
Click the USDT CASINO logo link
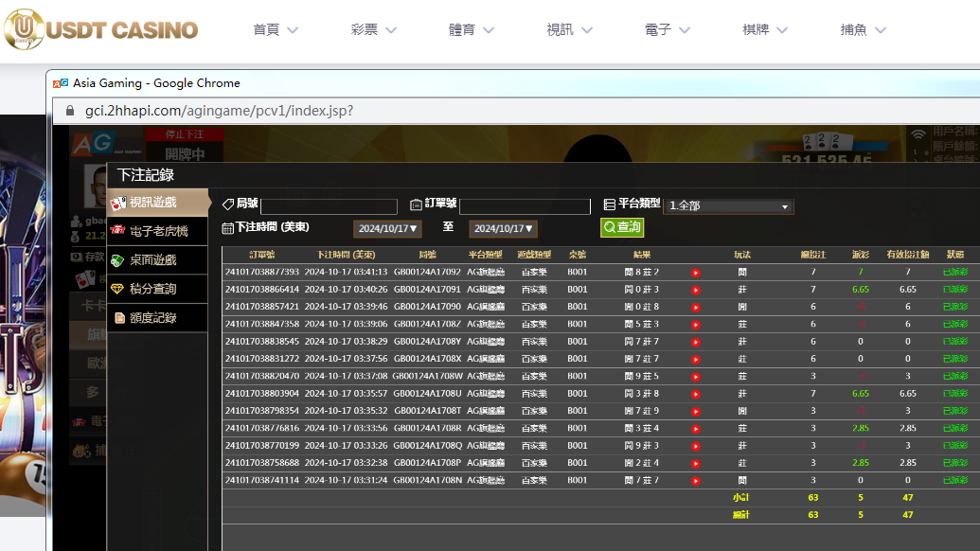(100, 30)
